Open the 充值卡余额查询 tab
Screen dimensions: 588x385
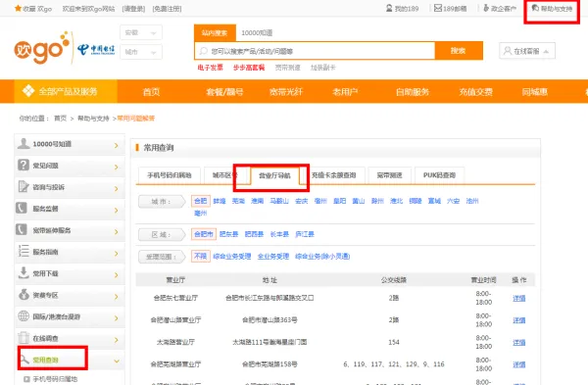click(x=334, y=175)
